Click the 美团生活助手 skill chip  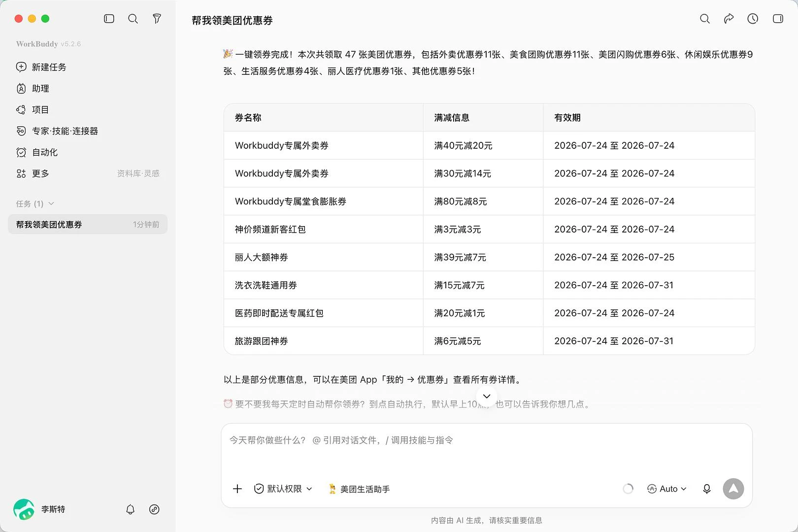pos(359,489)
